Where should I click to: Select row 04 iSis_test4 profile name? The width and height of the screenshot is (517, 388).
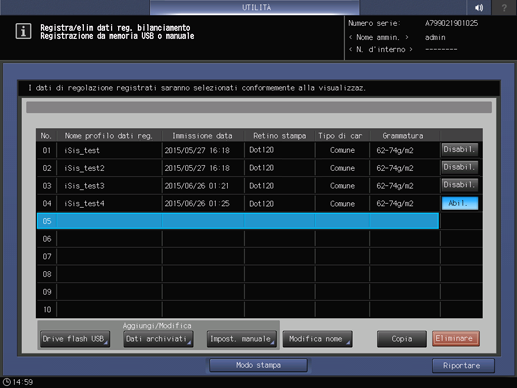(x=84, y=203)
